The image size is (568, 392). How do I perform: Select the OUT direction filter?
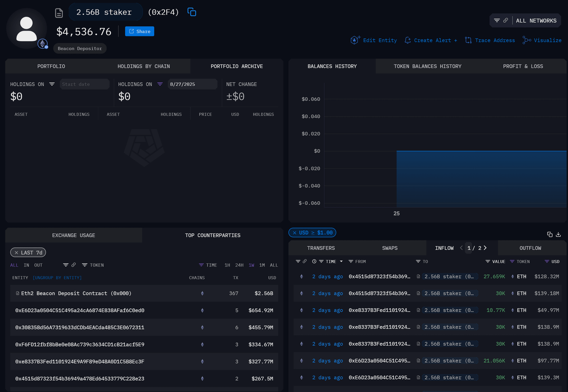pos(38,265)
